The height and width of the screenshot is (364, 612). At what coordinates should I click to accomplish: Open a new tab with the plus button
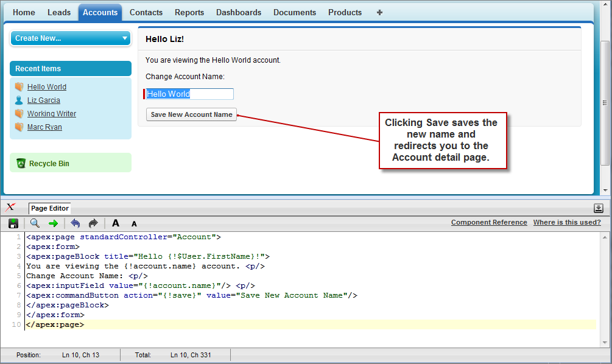(x=379, y=12)
